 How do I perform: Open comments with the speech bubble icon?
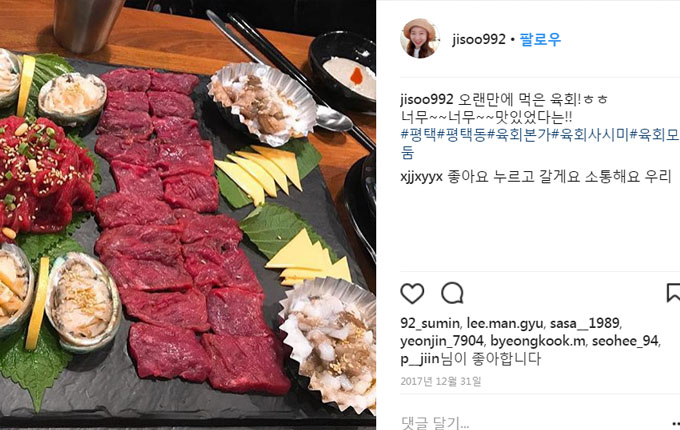tap(452, 293)
